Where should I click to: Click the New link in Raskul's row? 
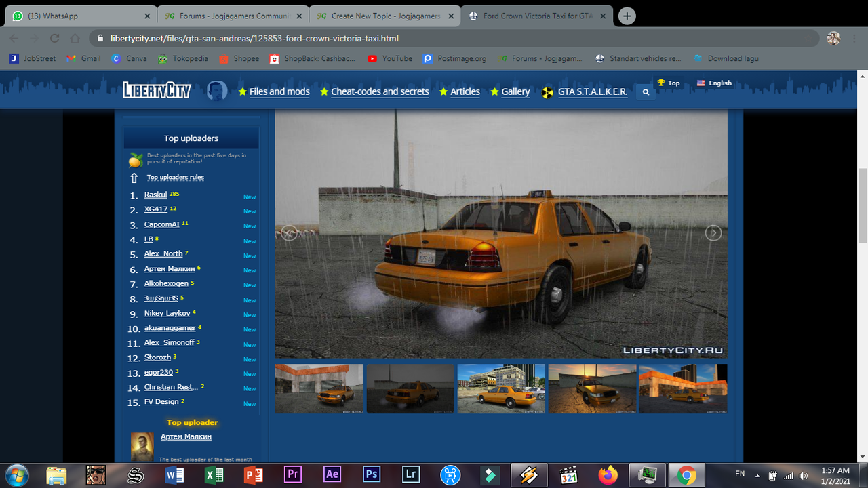tap(250, 197)
